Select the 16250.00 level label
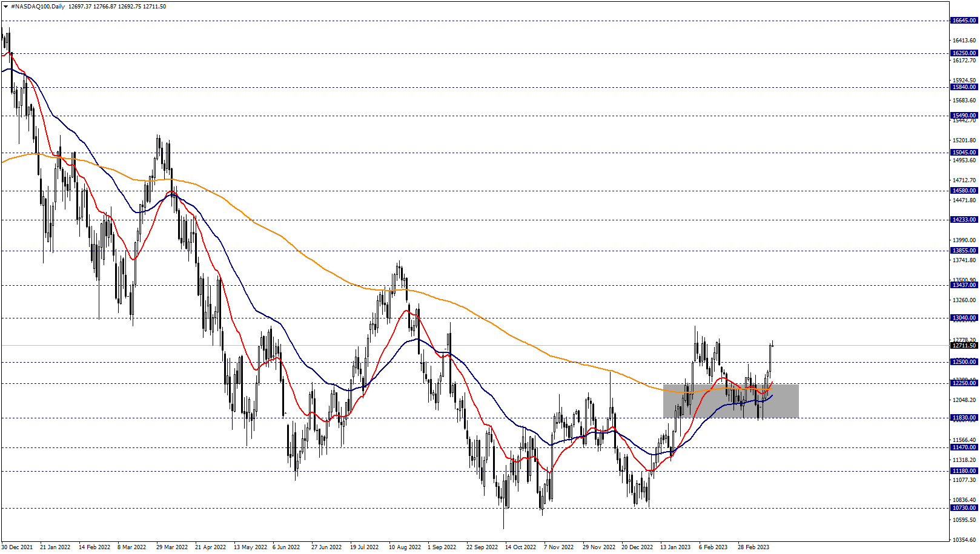Screen dimensions: 980x554 coord(964,53)
